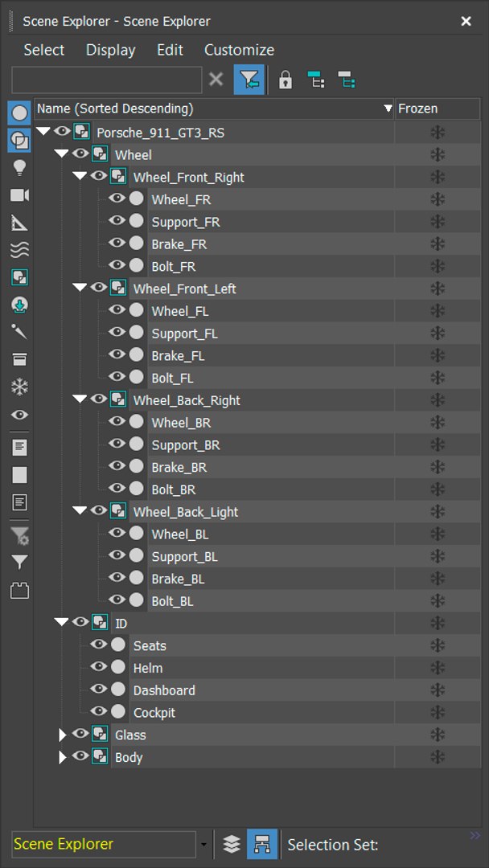Image resolution: width=489 pixels, height=868 pixels.
Task: Click the search filter input field
Action: [107, 80]
